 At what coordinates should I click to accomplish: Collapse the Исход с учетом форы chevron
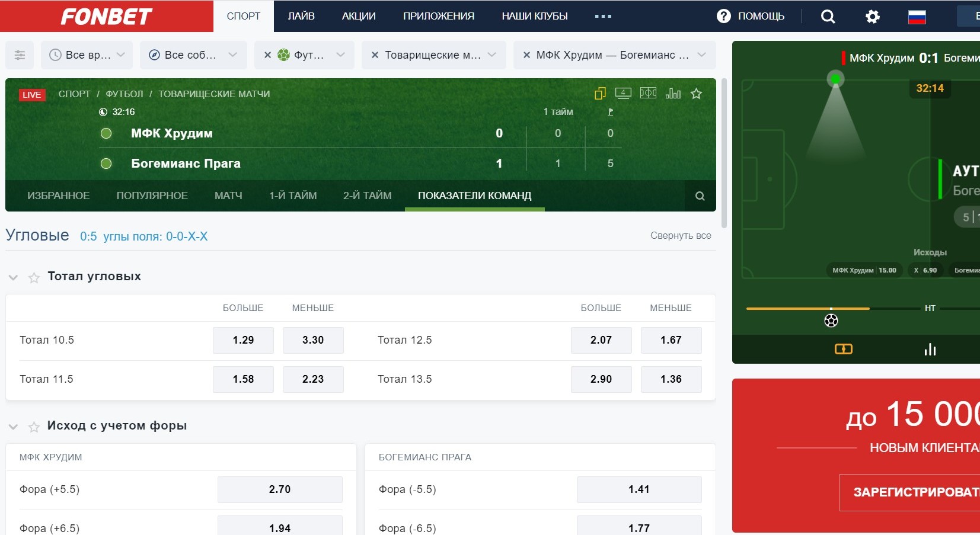(x=14, y=427)
